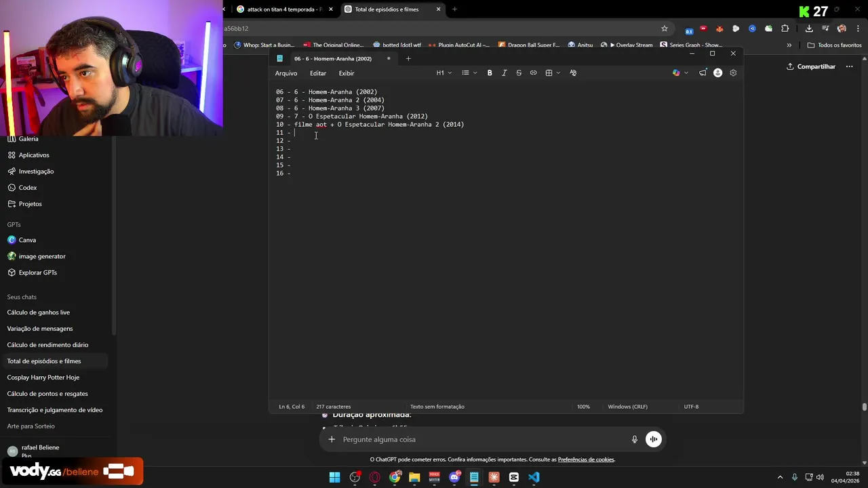Open Visual Studio Code from the taskbar
This screenshot has height=488, width=868.
[534, 477]
